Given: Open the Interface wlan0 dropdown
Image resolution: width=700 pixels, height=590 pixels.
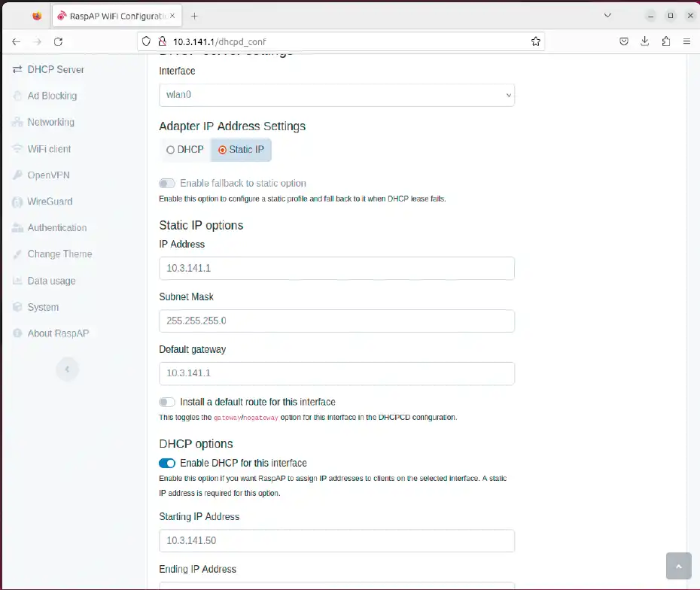Looking at the screenshot, I should 336,95.
